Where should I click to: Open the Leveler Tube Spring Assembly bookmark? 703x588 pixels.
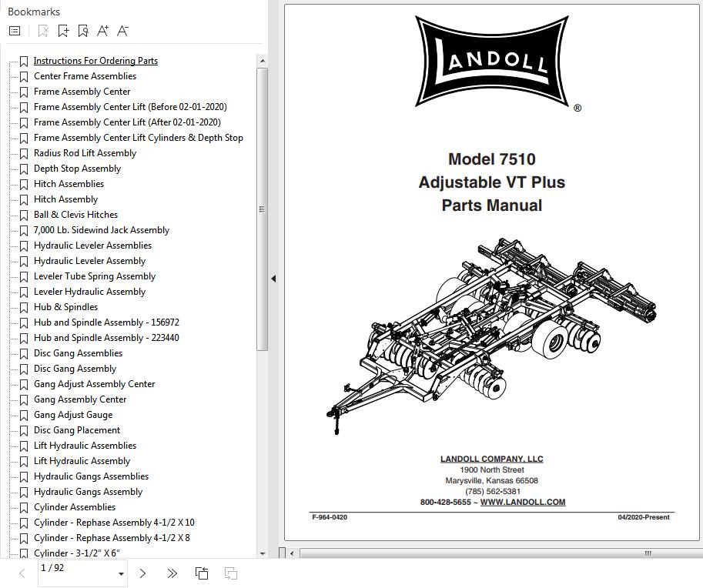pos(95,276)
